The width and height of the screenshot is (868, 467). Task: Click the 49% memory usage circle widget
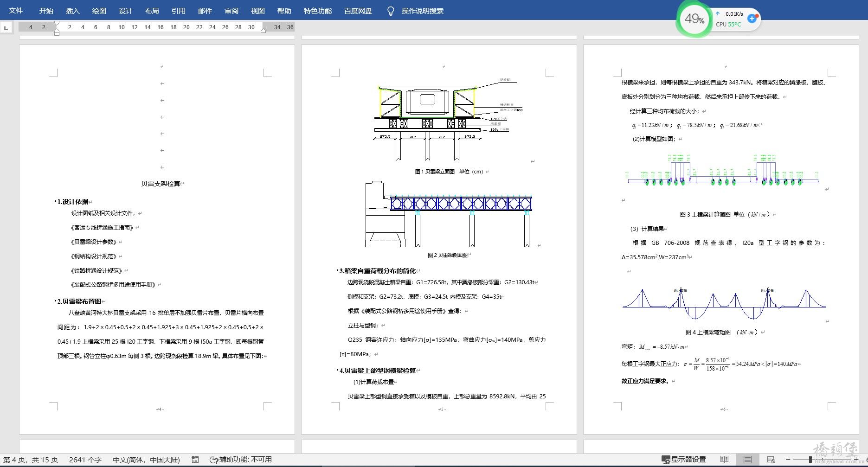pos(694,19)
